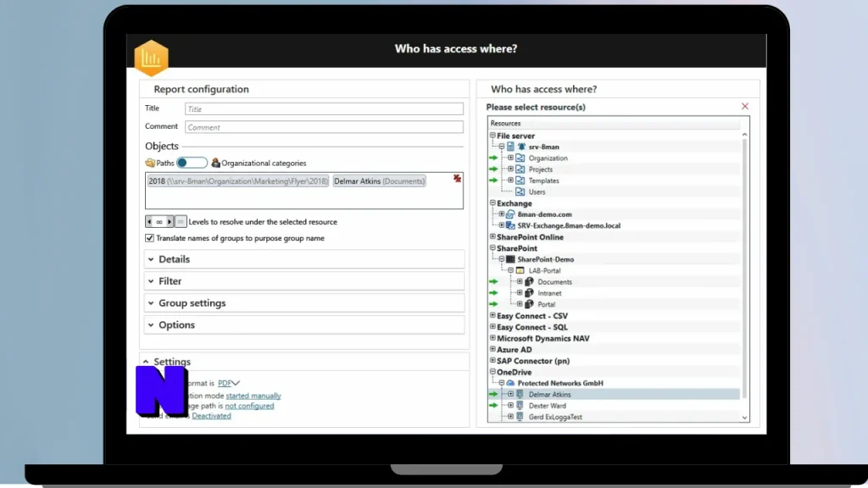Screen dimensions: 868x488
Task: Click the Organization share icon
Action: pos(520,158)
